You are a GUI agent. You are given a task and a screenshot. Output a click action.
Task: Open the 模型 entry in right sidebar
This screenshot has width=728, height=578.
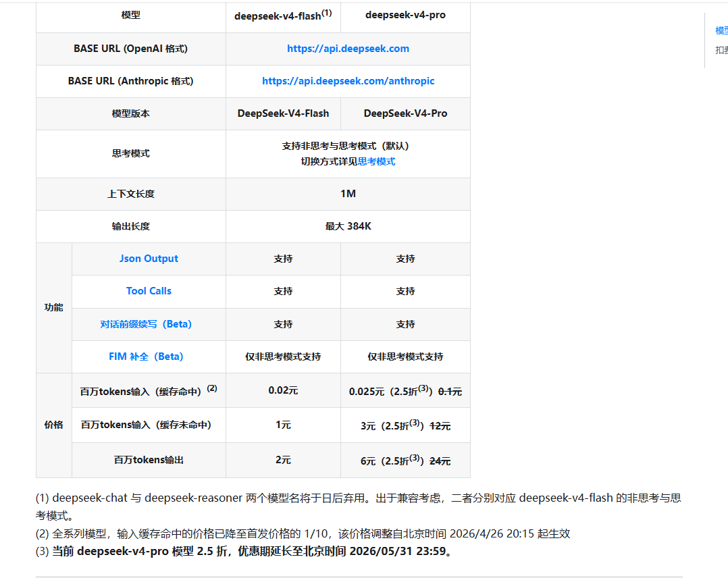722,30
